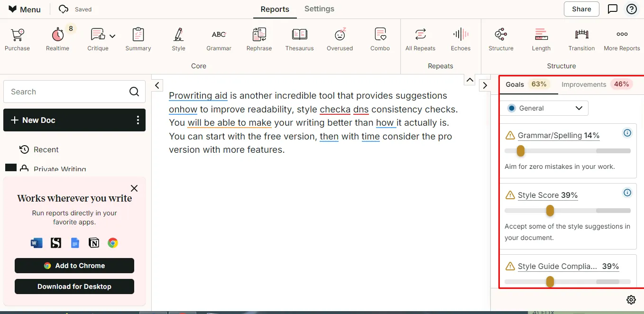Open Style Score 39% goal link
This screenshot has height=314, width=644.
click(548, 195)
